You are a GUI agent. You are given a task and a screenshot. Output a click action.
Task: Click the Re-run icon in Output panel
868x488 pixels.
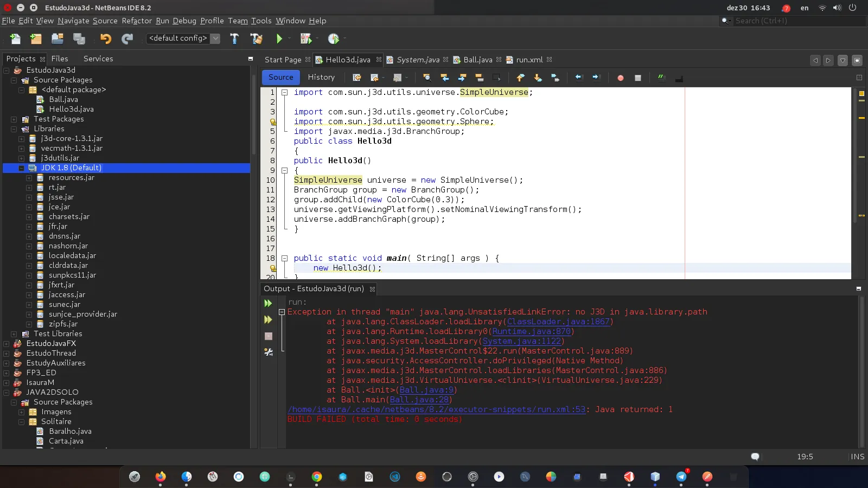[x=268, y=303]
